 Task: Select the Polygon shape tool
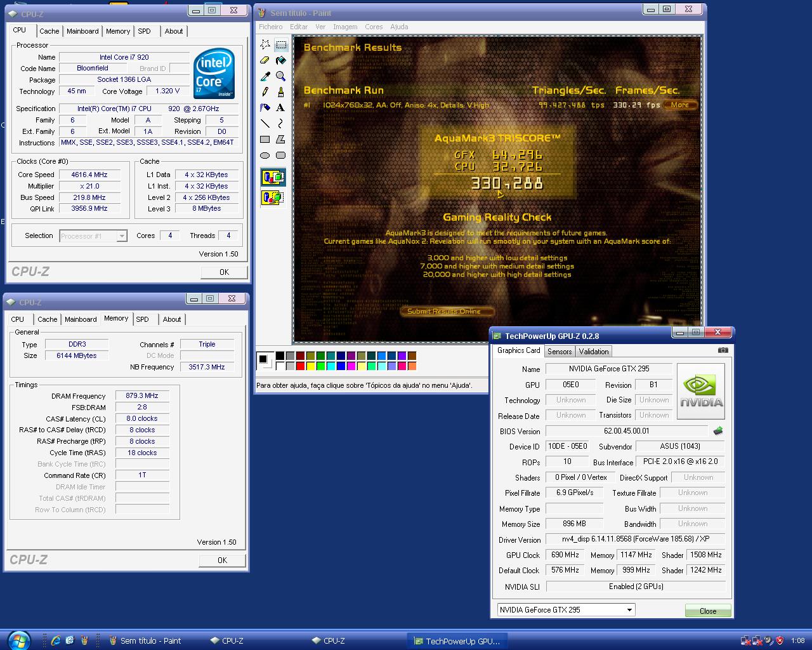coord(281,140)
